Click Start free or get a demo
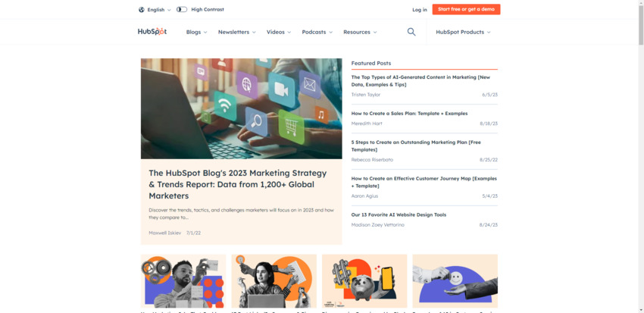Viewport: 644px width, 313px height. point(466,9)
